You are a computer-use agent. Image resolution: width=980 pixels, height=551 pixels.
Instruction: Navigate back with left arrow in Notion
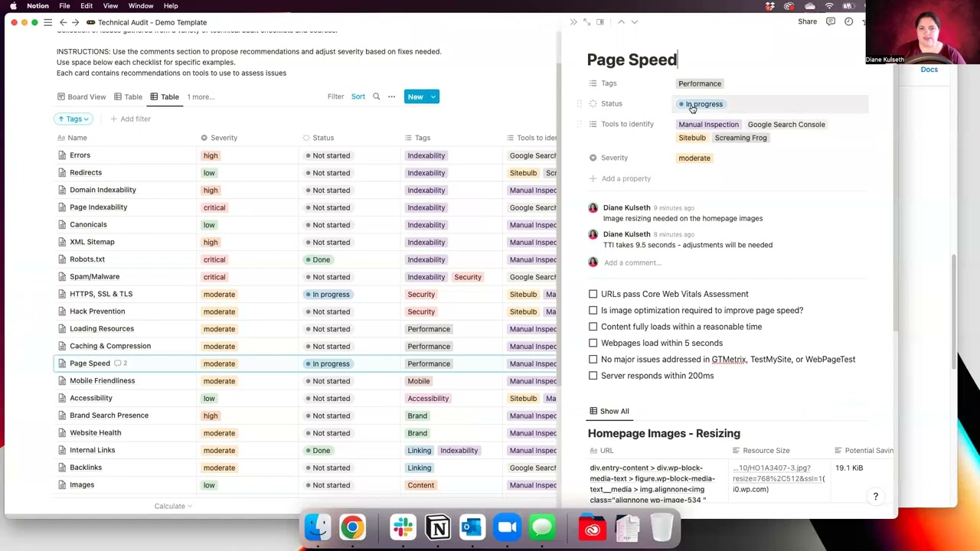63,22
